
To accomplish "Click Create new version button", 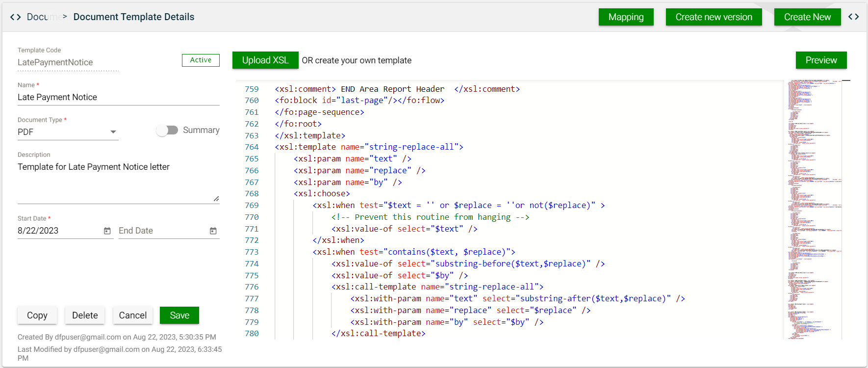I will (713, 17).
